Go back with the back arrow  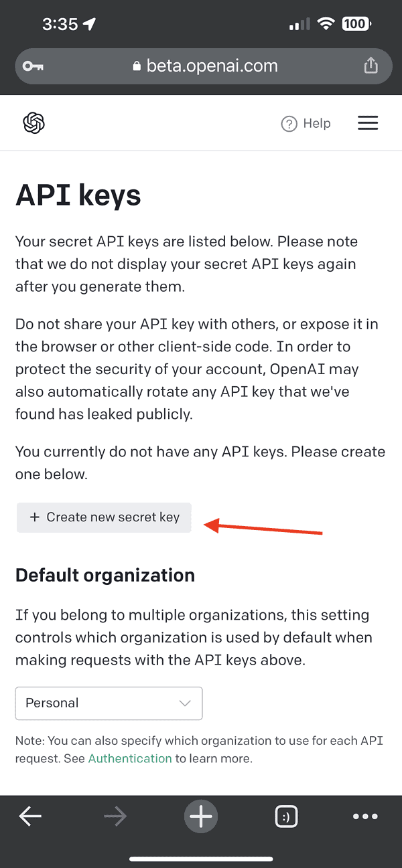click(x=30, y=816)
